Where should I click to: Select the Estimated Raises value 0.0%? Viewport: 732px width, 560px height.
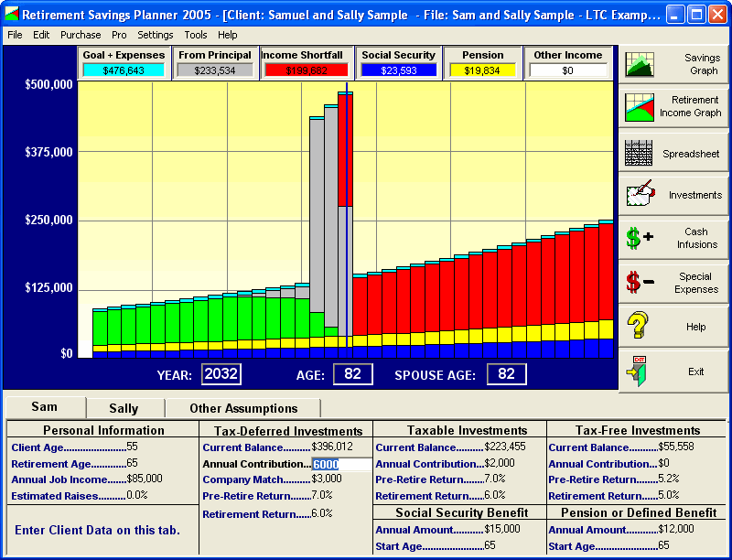tap(136, 495)
